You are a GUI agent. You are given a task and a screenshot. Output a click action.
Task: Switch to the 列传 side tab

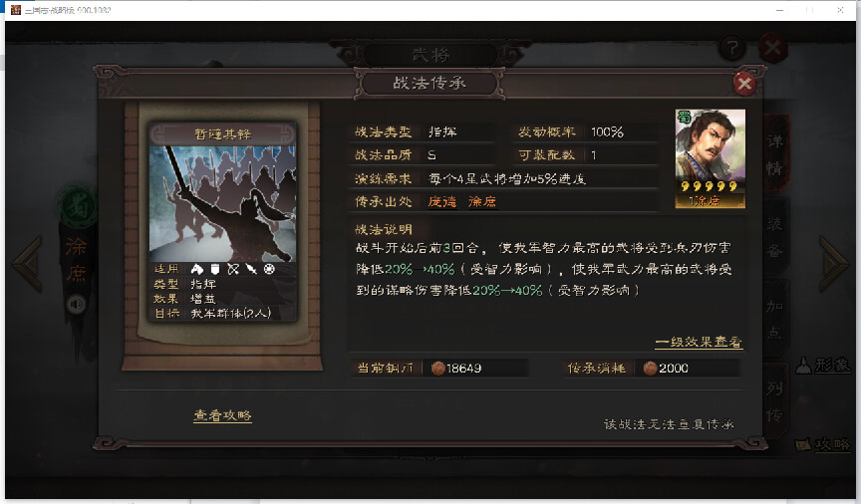[x=774, y=401]
